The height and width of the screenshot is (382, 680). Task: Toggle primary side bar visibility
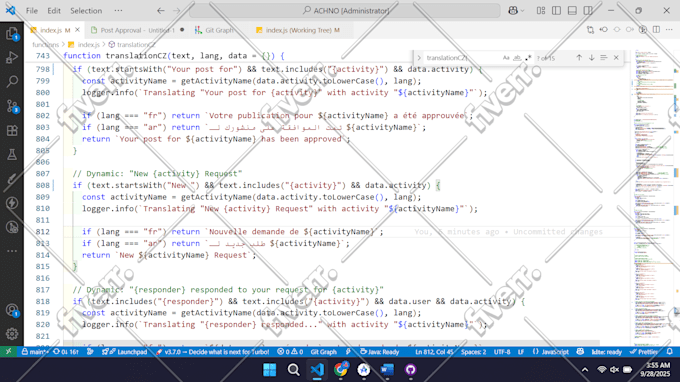click(556, 10)
